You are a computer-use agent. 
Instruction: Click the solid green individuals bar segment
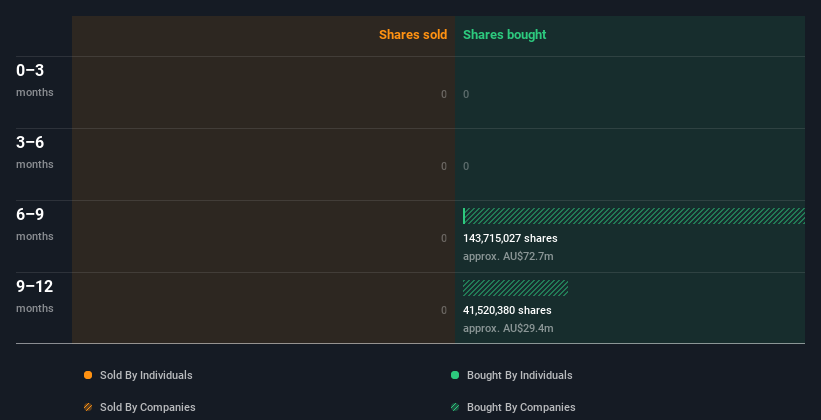(464, 216)
